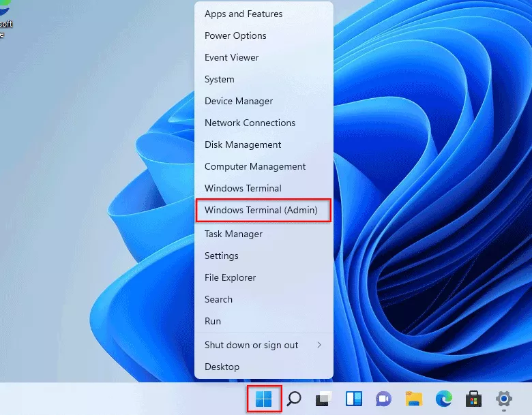Launch Task Manager from the menu

tap(233, 234)
